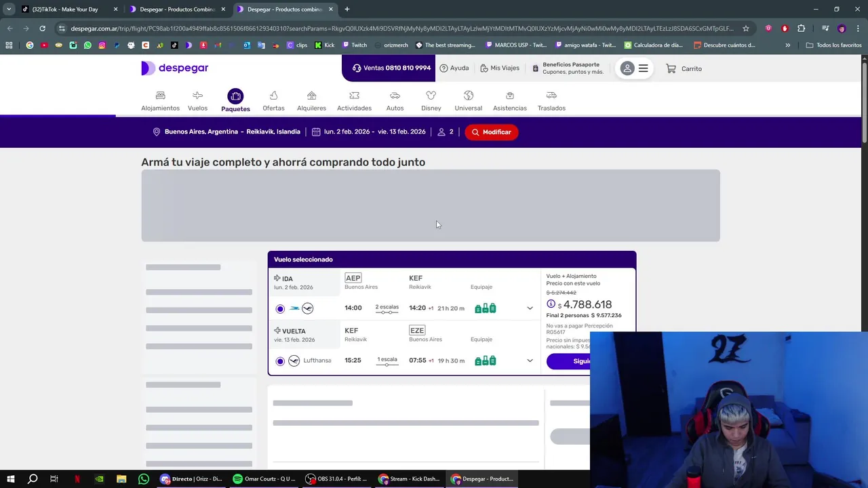Open WhatsApp from the Windows taskbar
The width and height of the screenshot is (868, 488).
[x=144, y=479]
